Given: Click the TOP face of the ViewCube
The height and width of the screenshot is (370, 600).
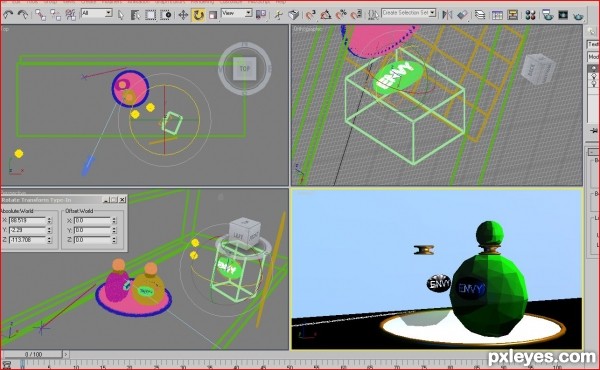Looking at the screenshot, I should pyautogui.click(x=244, y=69).
